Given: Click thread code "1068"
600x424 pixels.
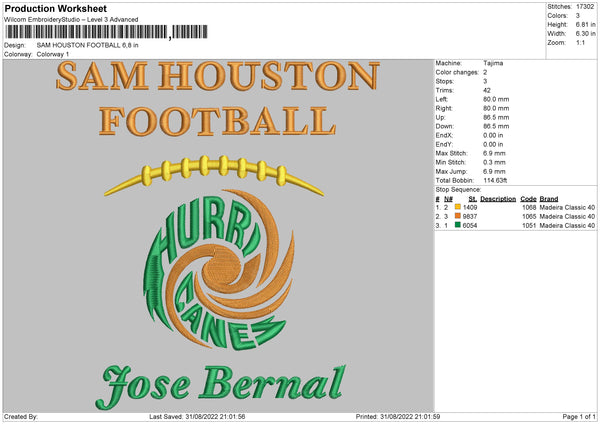Looking at the screenshot, I should click(529, 207).
